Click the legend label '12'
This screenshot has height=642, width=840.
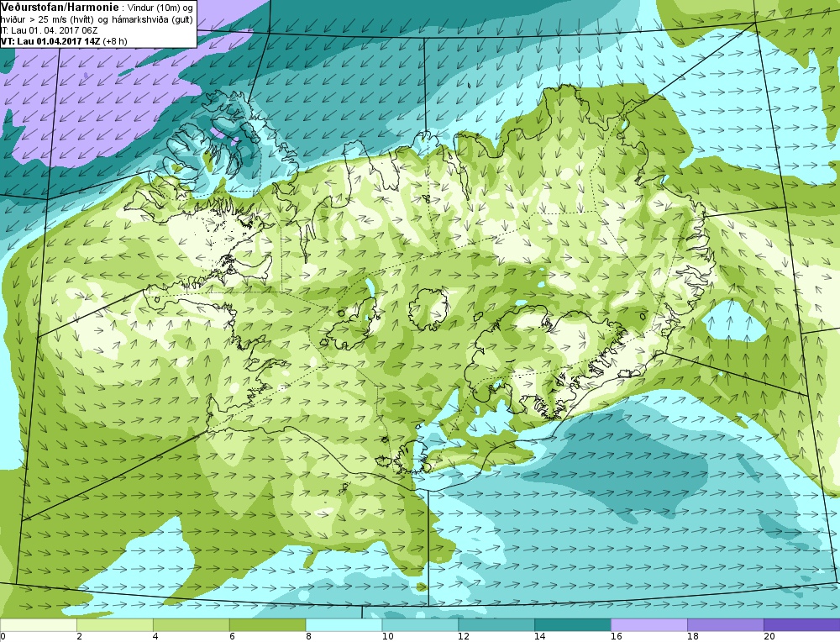(464, 637)
